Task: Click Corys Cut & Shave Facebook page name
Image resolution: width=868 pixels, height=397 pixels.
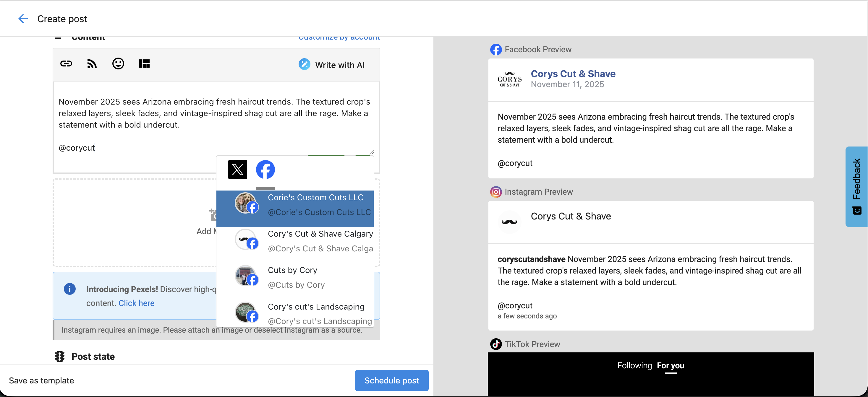Action: click(573, 74)
